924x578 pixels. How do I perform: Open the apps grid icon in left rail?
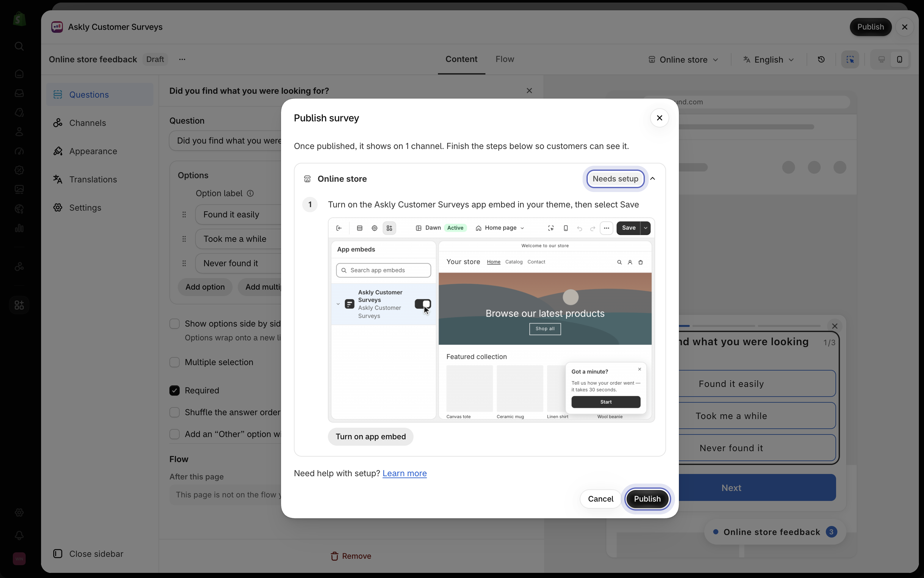click(19, 305)
